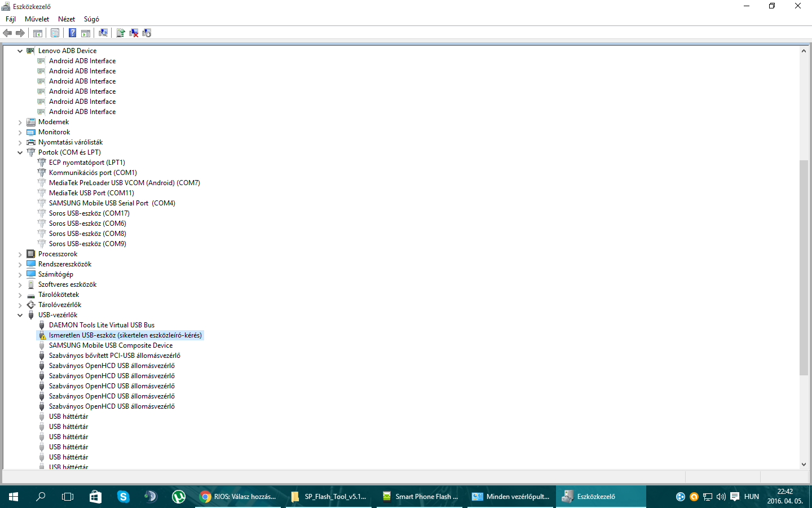The image size is (812, 508).
Task: Open Task View on the taskbar
Action: coord(68,497)
